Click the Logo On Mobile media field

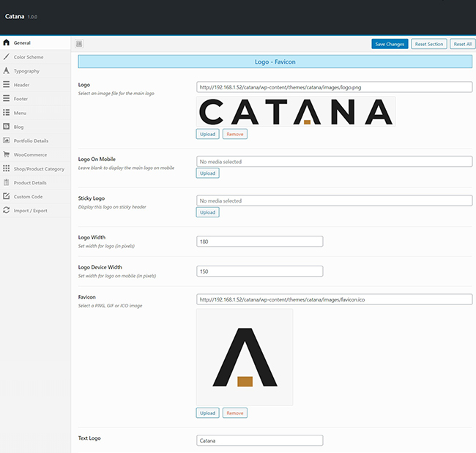[334, 162]
